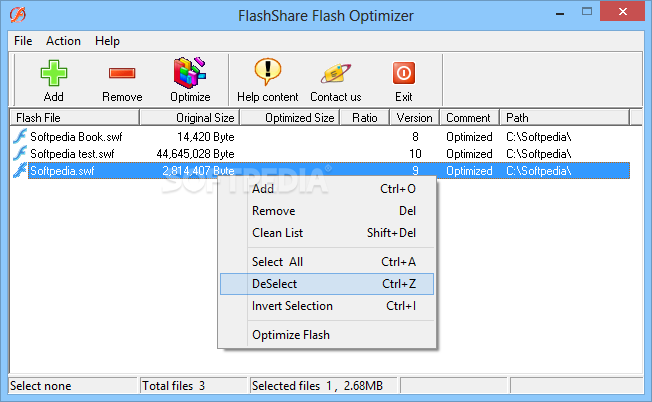Click the flash icon beside Softpedia test.swf
This screenshot has width=652, height=402.
pyautogui.click(x=20, y=153)
